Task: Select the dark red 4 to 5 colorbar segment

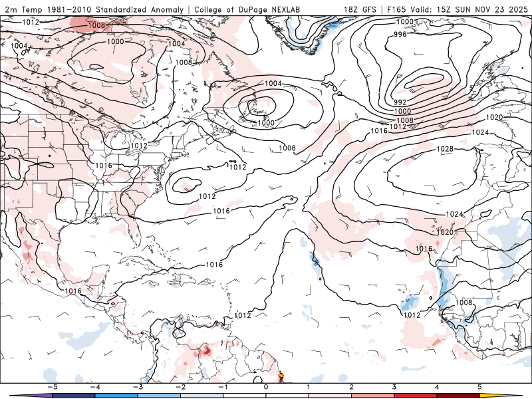Action: coord(458,396)
